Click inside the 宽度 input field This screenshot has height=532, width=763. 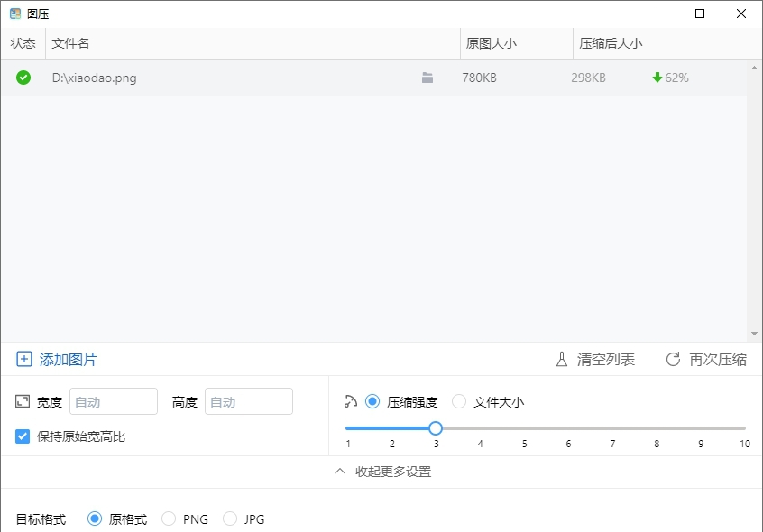click(113, 401)
